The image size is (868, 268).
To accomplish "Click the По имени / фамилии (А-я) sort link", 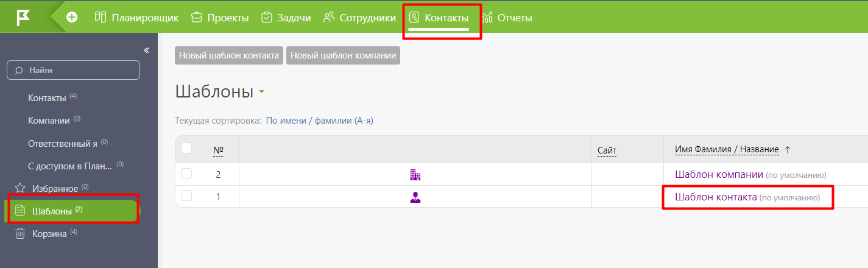I will click(320, 121).
